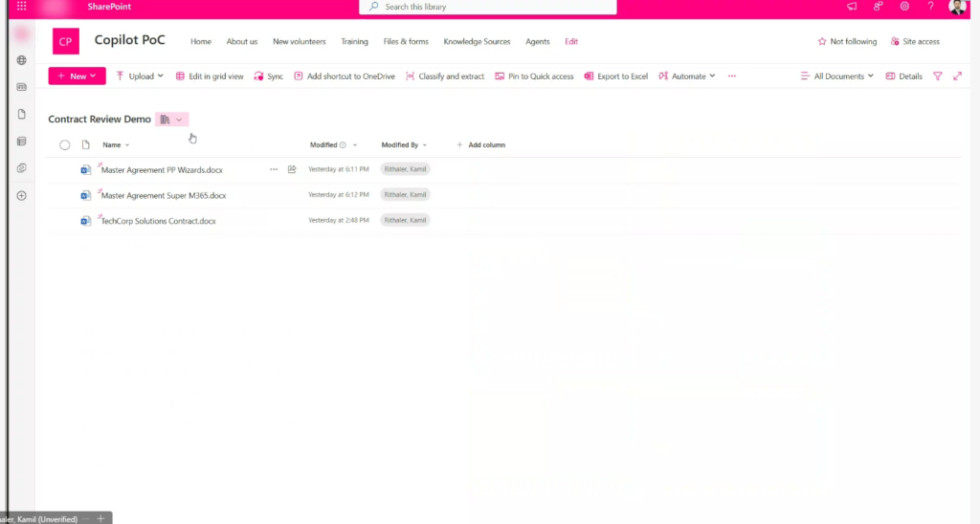This screenshot has width=980, height=524.
Task: Click Yesterday at 6:12 PM modified date
Action: coord(339,195)
